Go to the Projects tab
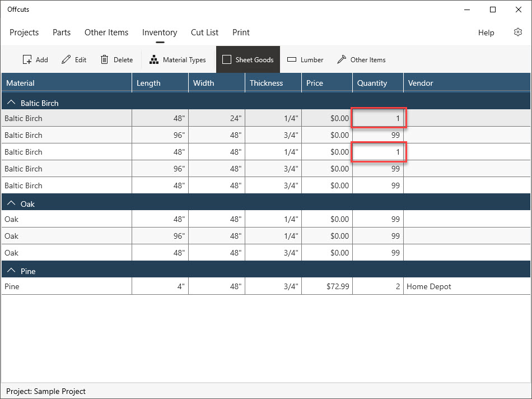The height and width of the screenshot is (399, 532). pos(24,33)
